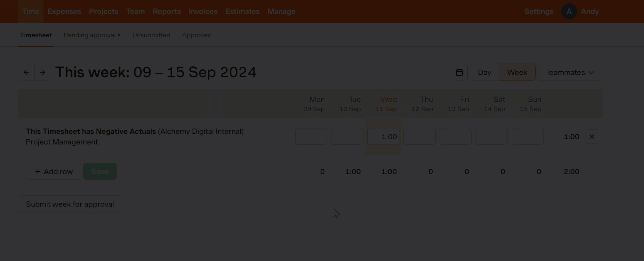The width and height of the screenshot is (644, 261).
Task: Click the Saturday hours input field
Action: [x=492, y=137]
